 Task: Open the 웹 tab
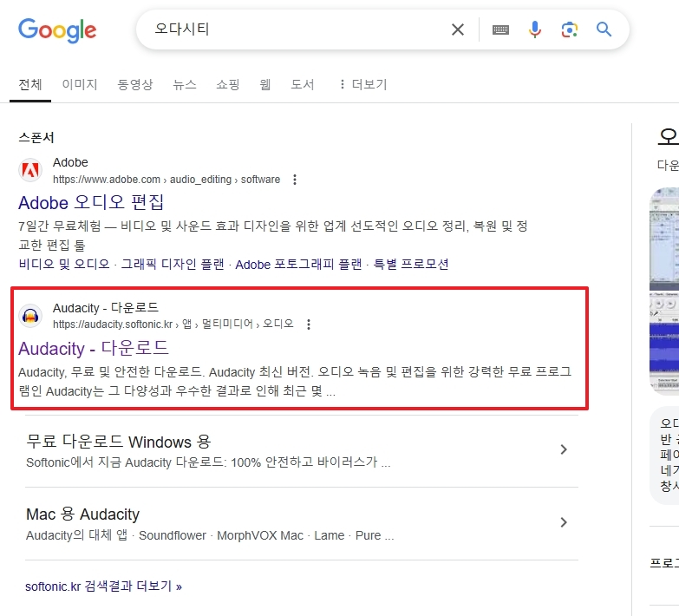(x=265, y=84)
